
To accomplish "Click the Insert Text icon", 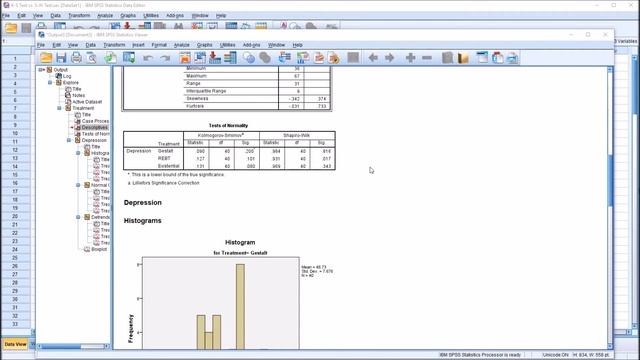I will tap(512, 58).
